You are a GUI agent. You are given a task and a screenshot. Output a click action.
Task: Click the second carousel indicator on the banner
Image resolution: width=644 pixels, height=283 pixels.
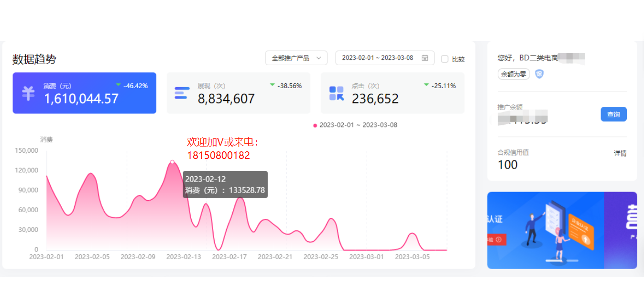(572, 260)
